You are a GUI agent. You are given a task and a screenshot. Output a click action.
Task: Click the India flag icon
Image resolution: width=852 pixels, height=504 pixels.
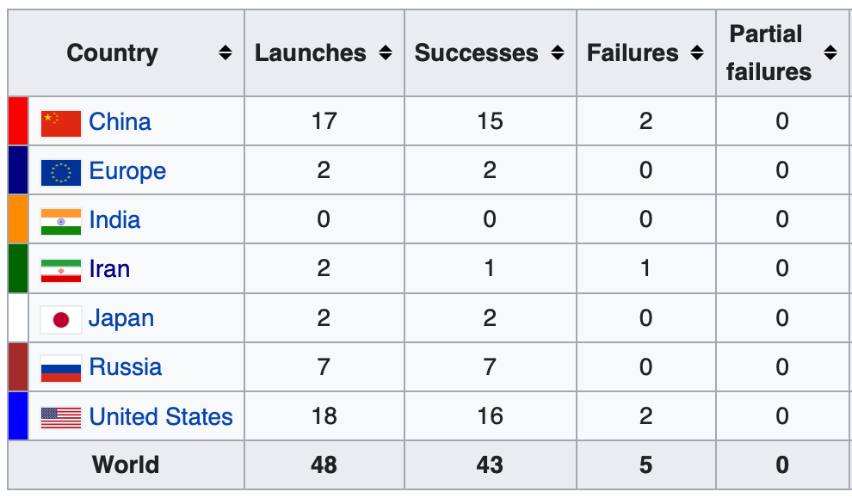61,221
